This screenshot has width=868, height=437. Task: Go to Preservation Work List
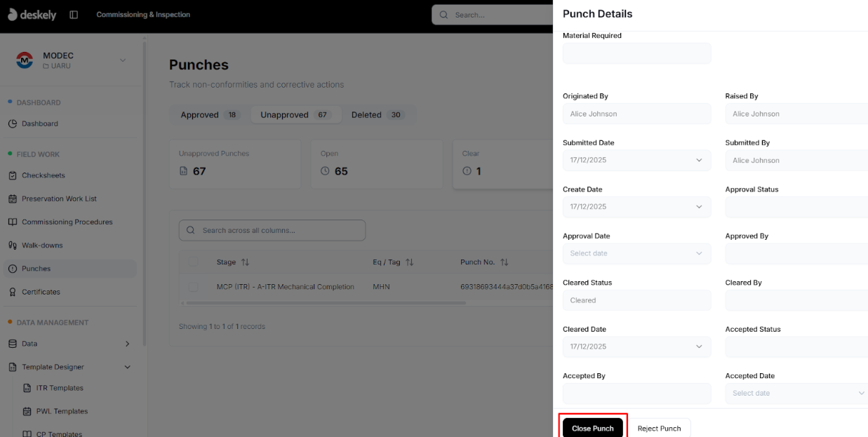coord(59,199)
